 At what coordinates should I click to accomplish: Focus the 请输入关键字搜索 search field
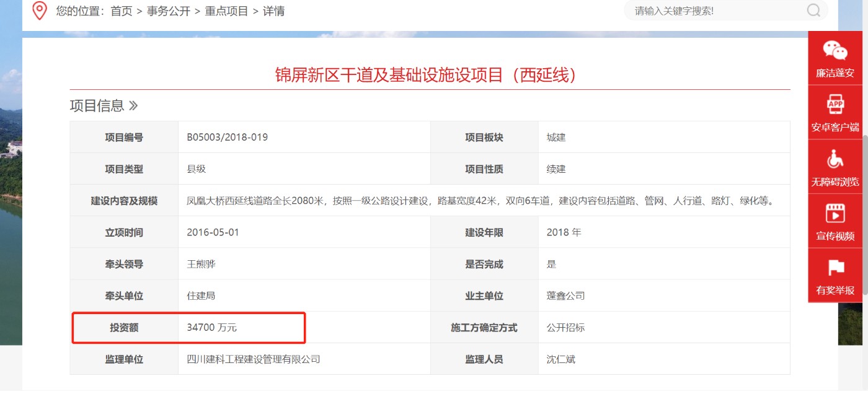[716, 11]
